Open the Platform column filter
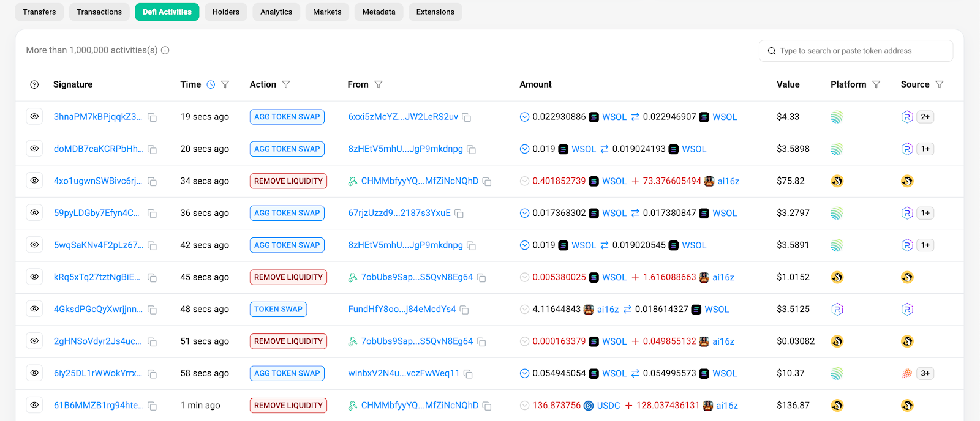The width and height of the screenshot is (980, 421). click(x=876, y=84)
